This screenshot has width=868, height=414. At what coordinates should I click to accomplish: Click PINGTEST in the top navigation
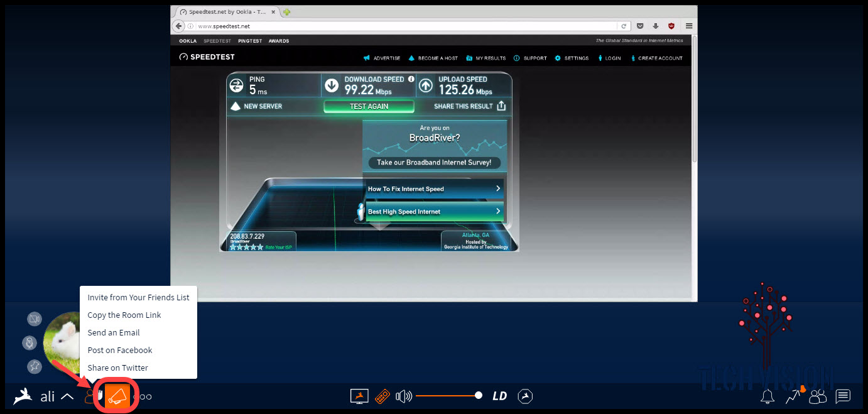tap(250, 41)
